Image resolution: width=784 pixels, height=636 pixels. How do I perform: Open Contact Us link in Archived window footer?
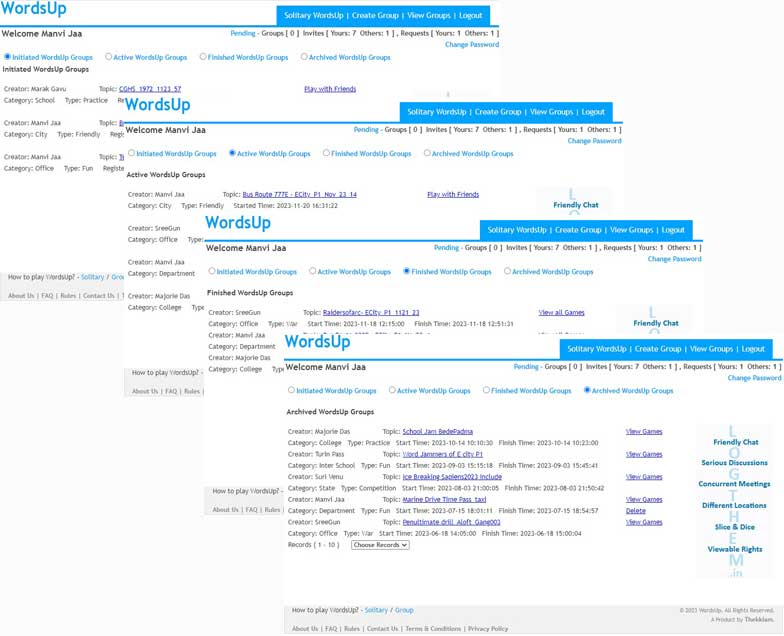(x=382, y=628)
